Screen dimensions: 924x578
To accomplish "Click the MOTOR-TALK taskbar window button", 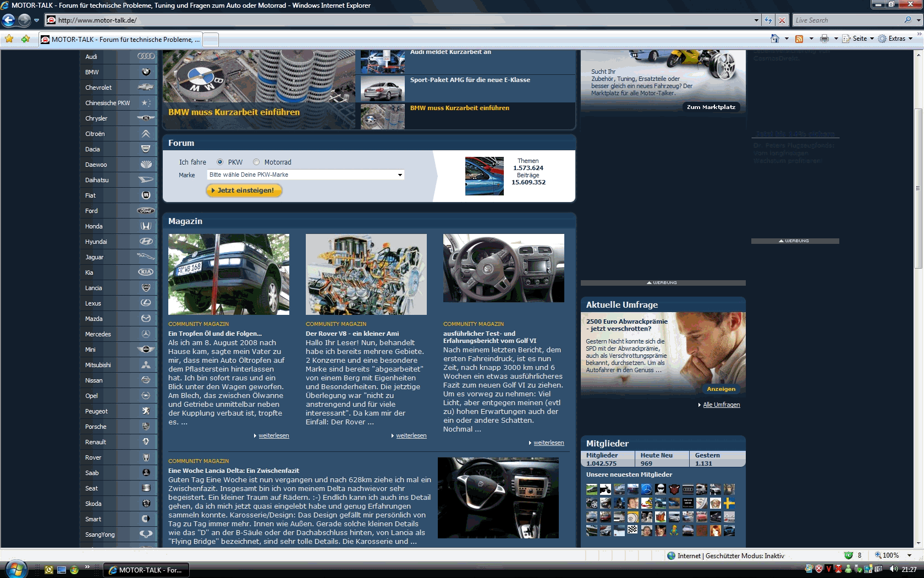I will coord(146,570).
